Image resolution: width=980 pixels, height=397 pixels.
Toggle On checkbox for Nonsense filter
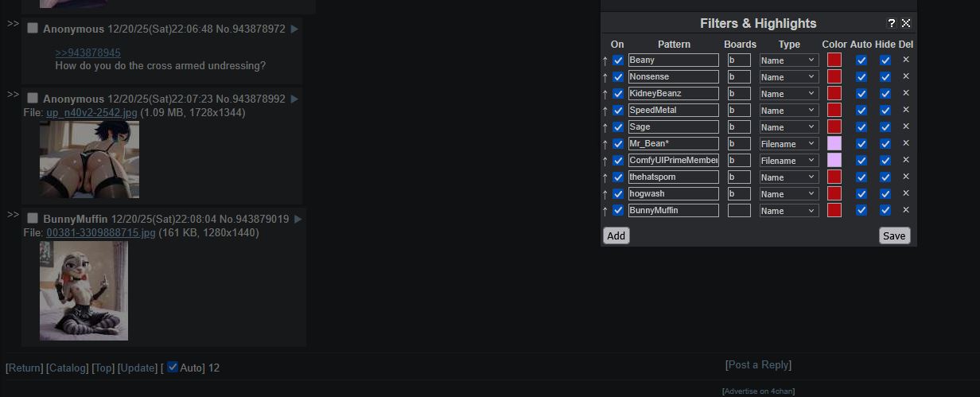(x=618, y=77)
